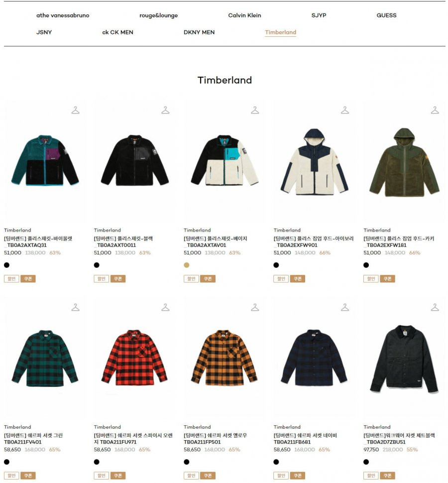Click 할인 badge under khaki hoodie
448x483 pixels.
[x=371, y=279]
